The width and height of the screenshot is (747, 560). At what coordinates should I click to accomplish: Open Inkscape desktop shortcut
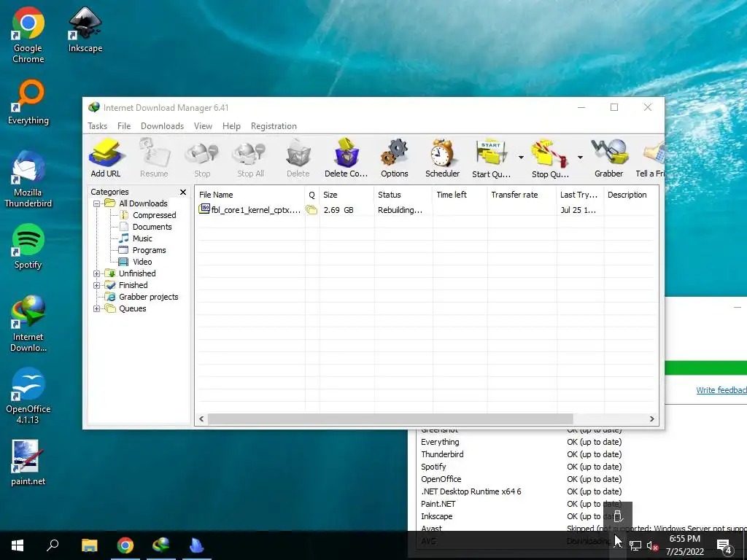[x=85, y=29]
